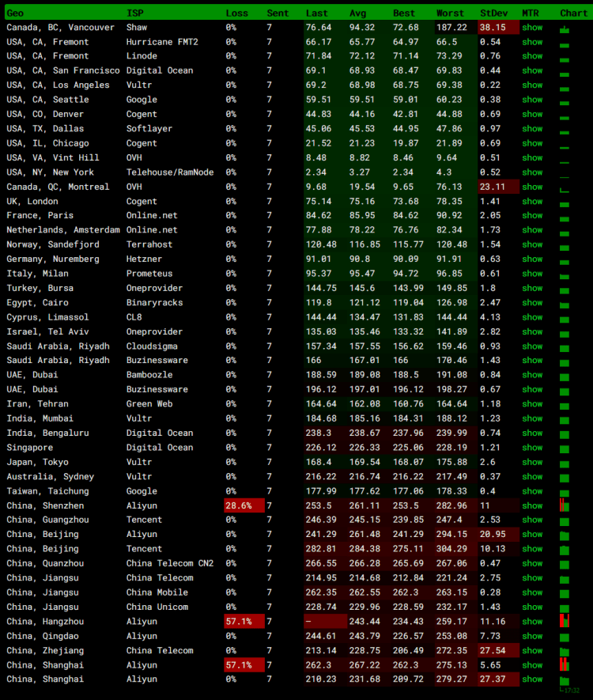
Task: Click the 27.54 StDev cell for Zhejiang
Action: 498,650
